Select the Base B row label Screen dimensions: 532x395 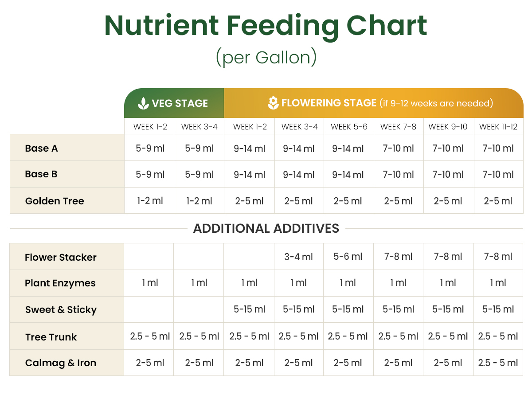tap(41, 174)
